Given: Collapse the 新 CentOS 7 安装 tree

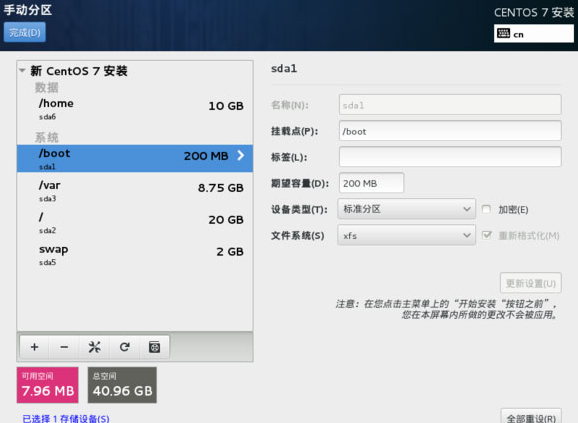Looking at the screenshot, I should tap(22, 70).
